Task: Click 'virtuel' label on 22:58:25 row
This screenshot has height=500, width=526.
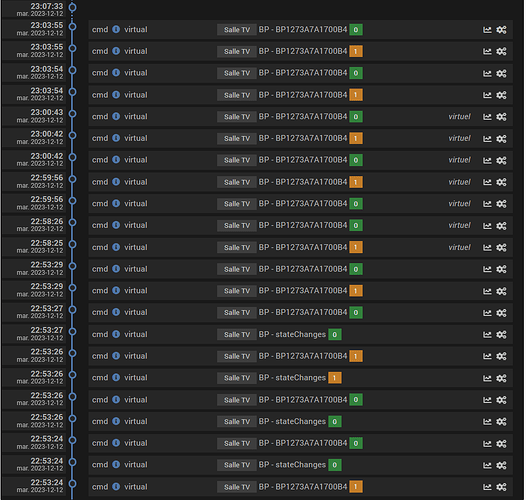Action: pos(460,247)
